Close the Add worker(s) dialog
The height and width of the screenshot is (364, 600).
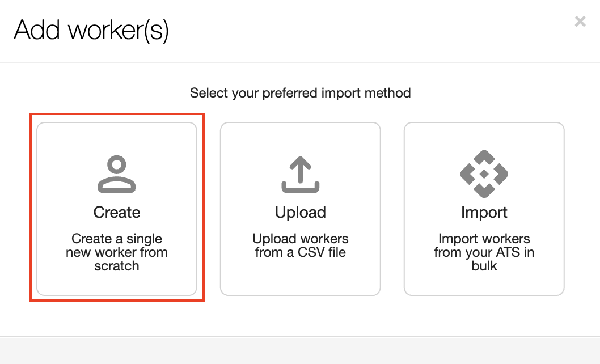coord(580,22)
